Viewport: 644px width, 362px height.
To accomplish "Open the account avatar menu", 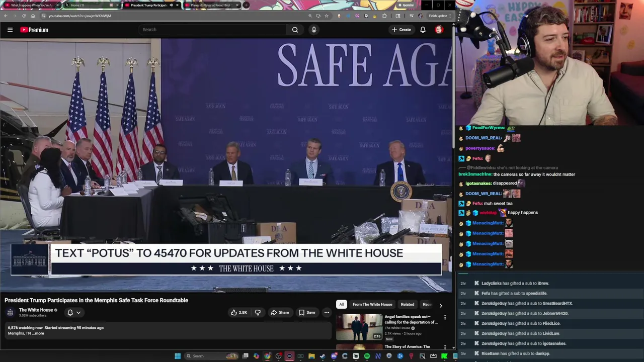I will coord(439,30).
